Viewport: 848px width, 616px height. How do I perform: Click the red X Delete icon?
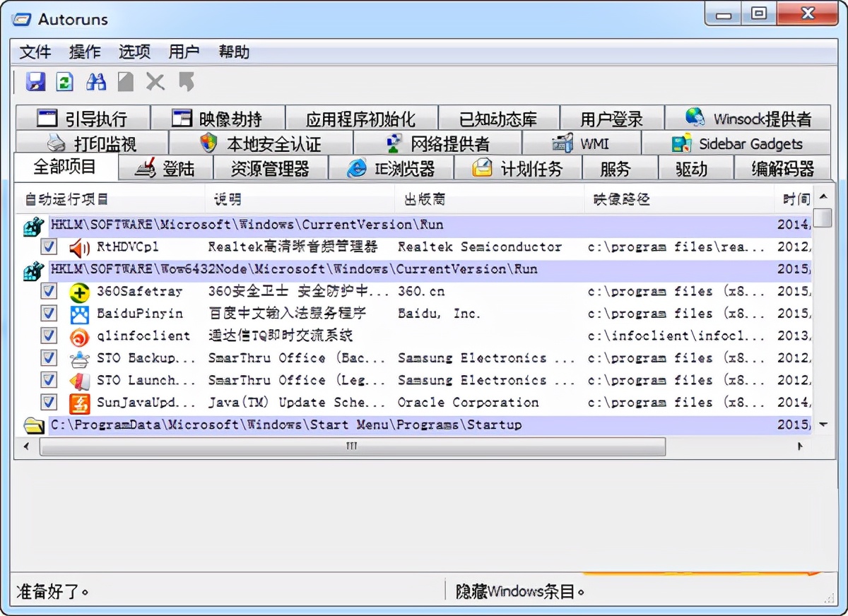pyautogui.click(x=155, y=82)
